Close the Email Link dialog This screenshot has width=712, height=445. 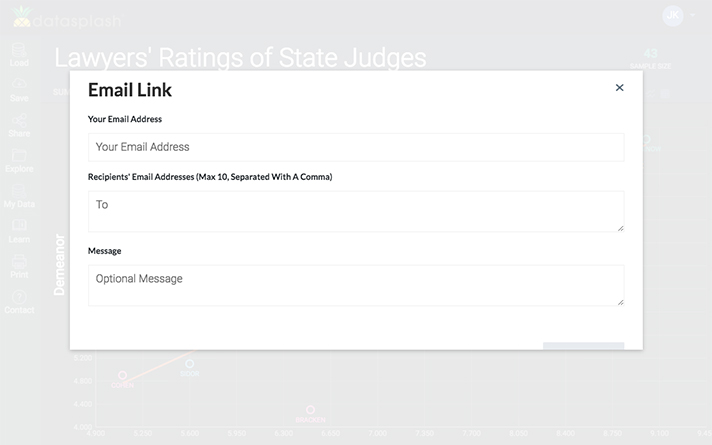coord(619,88)
